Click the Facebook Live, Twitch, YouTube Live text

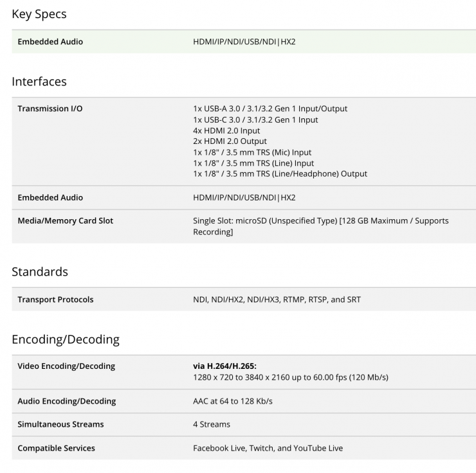click(268, 448)
